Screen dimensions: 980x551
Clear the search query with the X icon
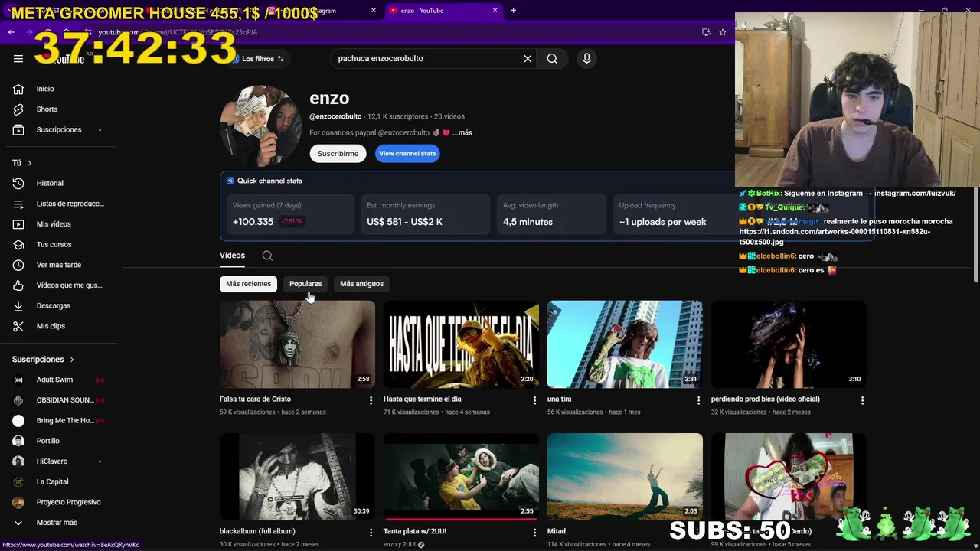click(528, 58)
